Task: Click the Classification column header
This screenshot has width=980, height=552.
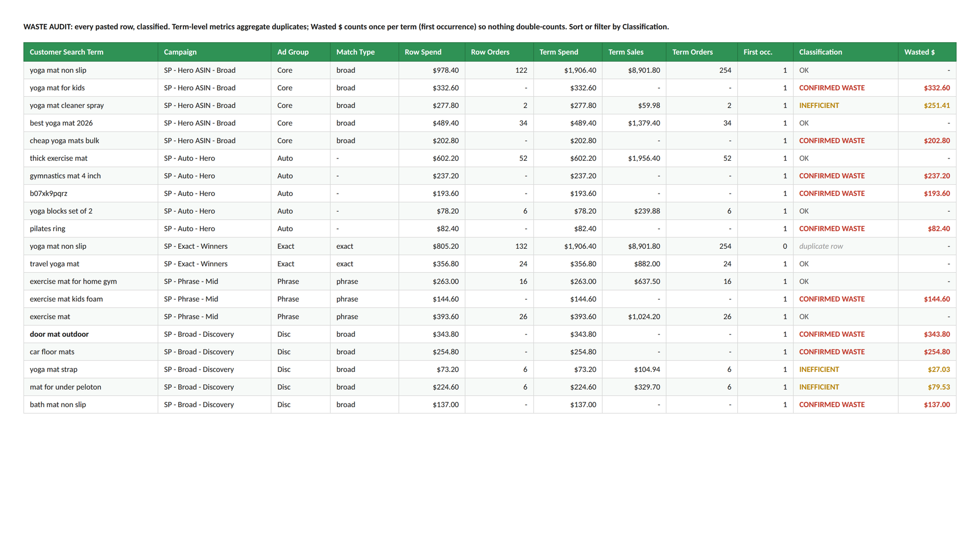Action: tap(846, 52)
